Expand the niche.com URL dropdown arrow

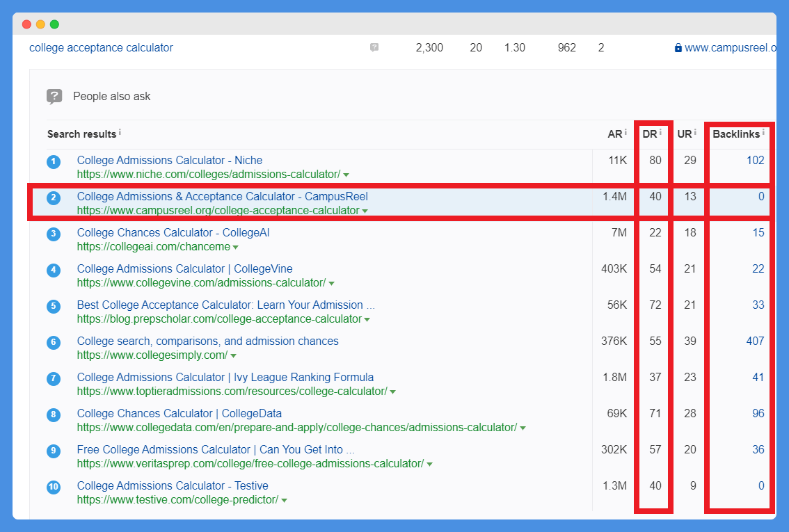point(346,175)
